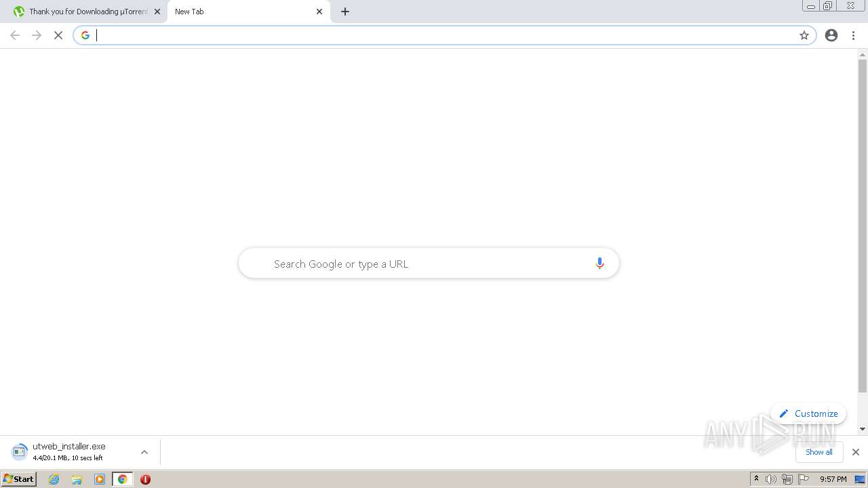Open the network tray icon
The height and width of the screenshot is (488, 868).
(x=787, y=479)
